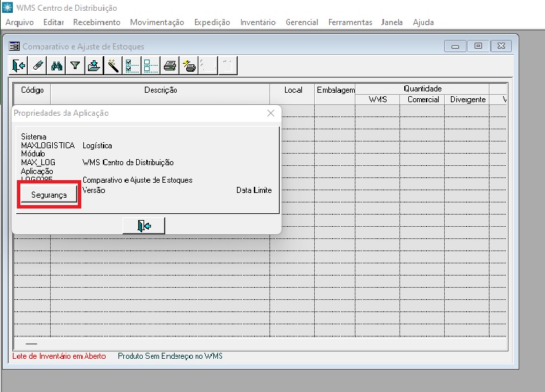This screenshot has height=392, width=545.
Task: Open search with the binoculars icon
Action: [57, 66]
